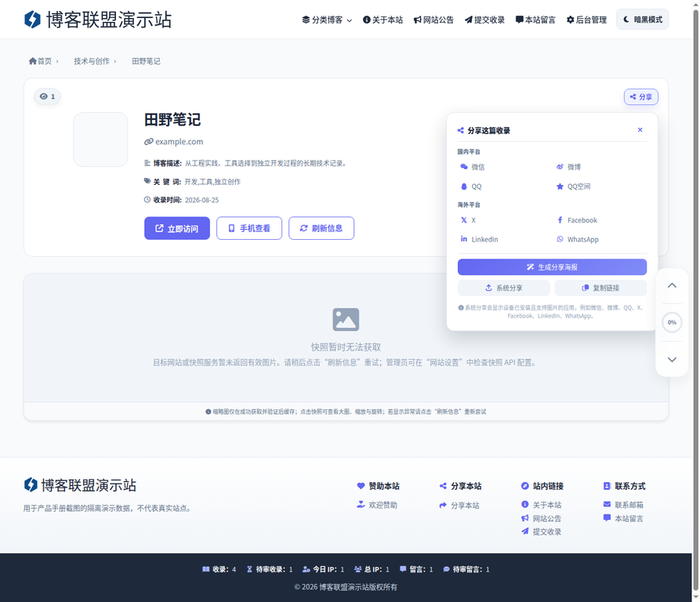This screenshot has width=700, height=602.
Task: Open 本站留言 in the top navigation
Action: [535, 20]
